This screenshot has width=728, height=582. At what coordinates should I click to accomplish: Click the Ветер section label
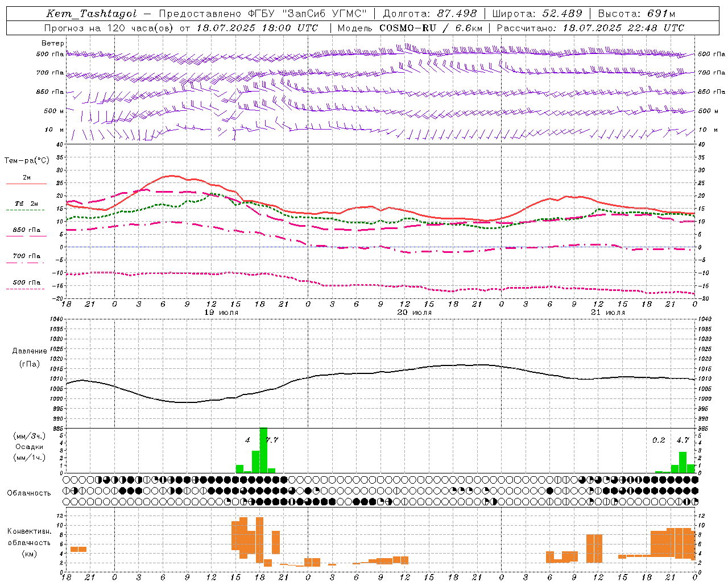click(x=52, y=43)
